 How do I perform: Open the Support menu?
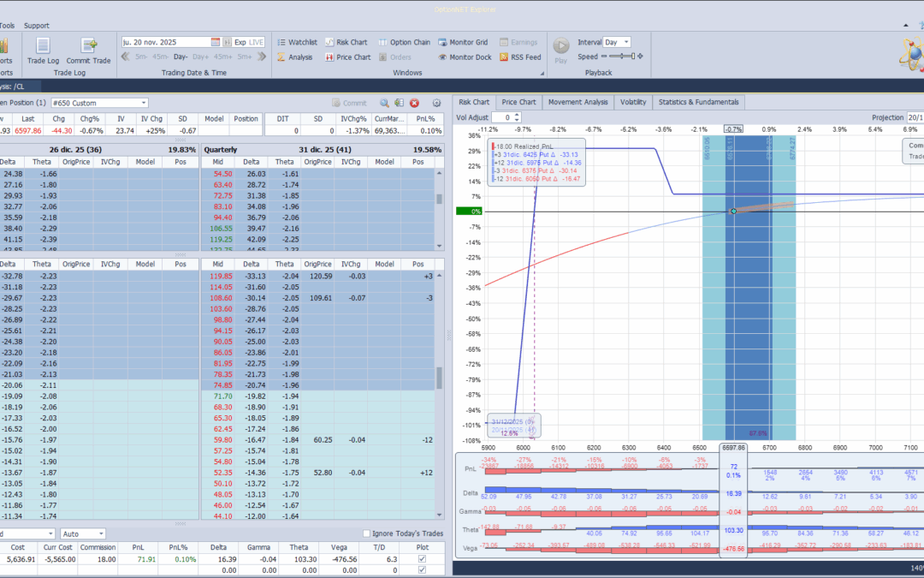(x=37, y=26)
